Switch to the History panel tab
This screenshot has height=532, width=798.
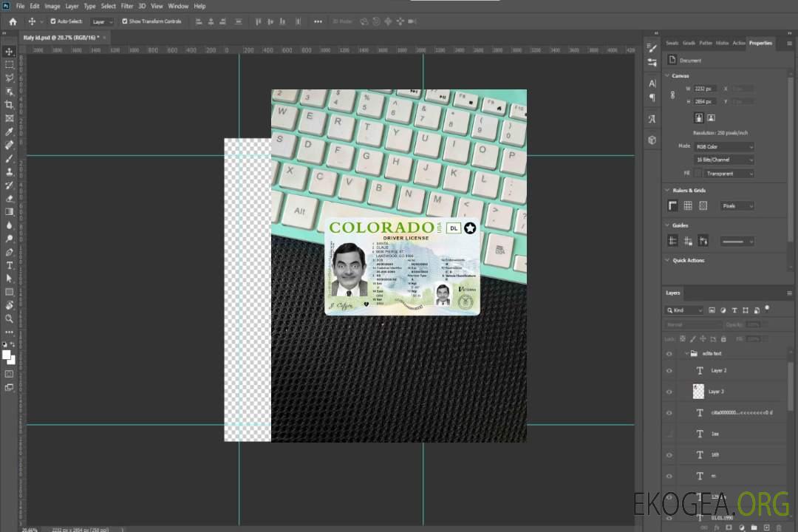pyautogui.click(x=722, y=43)
